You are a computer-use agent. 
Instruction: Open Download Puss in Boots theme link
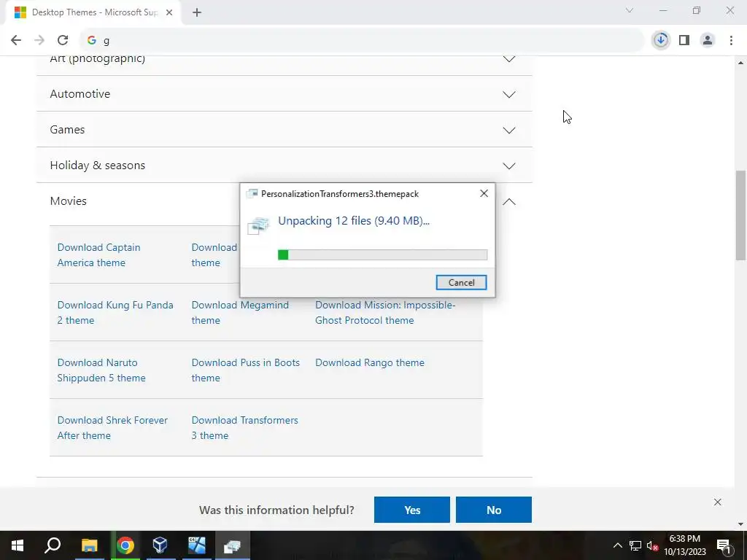(246, 370)
